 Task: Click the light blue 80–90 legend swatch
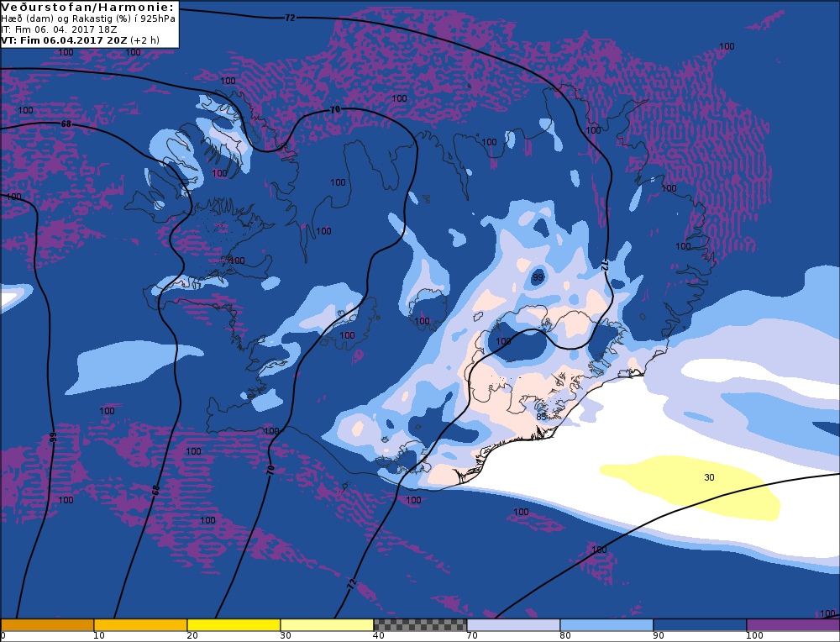pyautogui.click(x=606, y=625)
